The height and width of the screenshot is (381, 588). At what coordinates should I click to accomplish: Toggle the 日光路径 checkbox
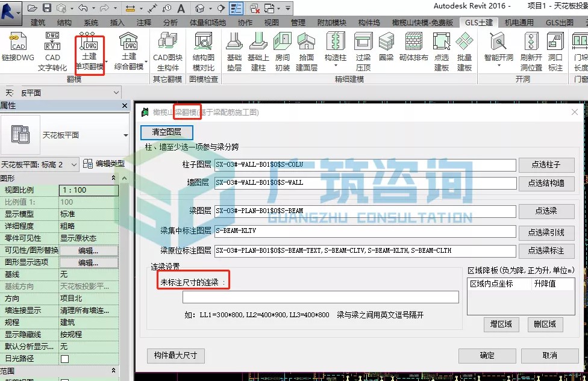pyautogui.click(x=65, y=359)
